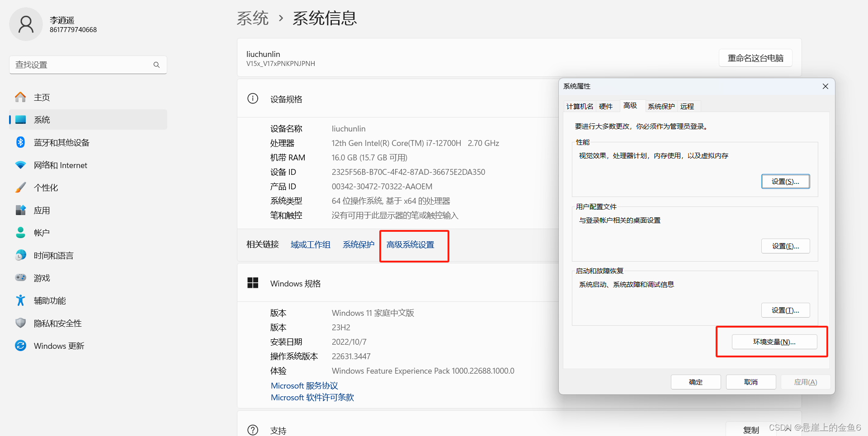Screen dimensions: 868x436
Task: Click 重命名这台电脑 button
Action: 755,58
